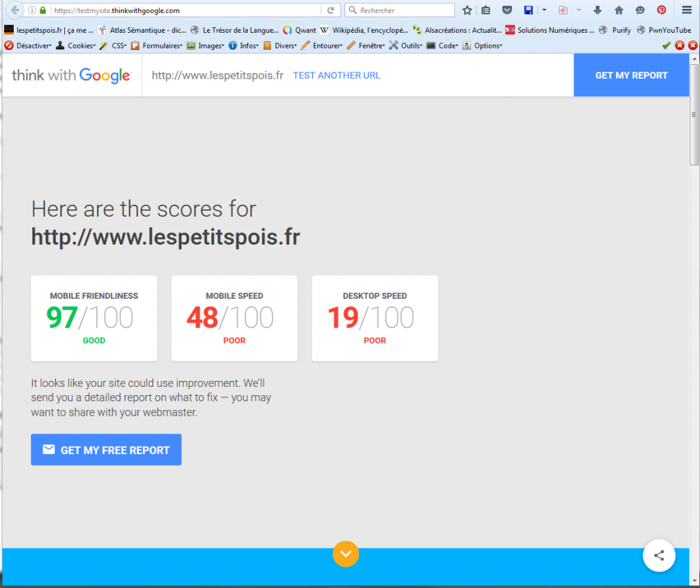Open the Qwant bookmark
This screenshot has width=700, height=588.
(299, 30)
